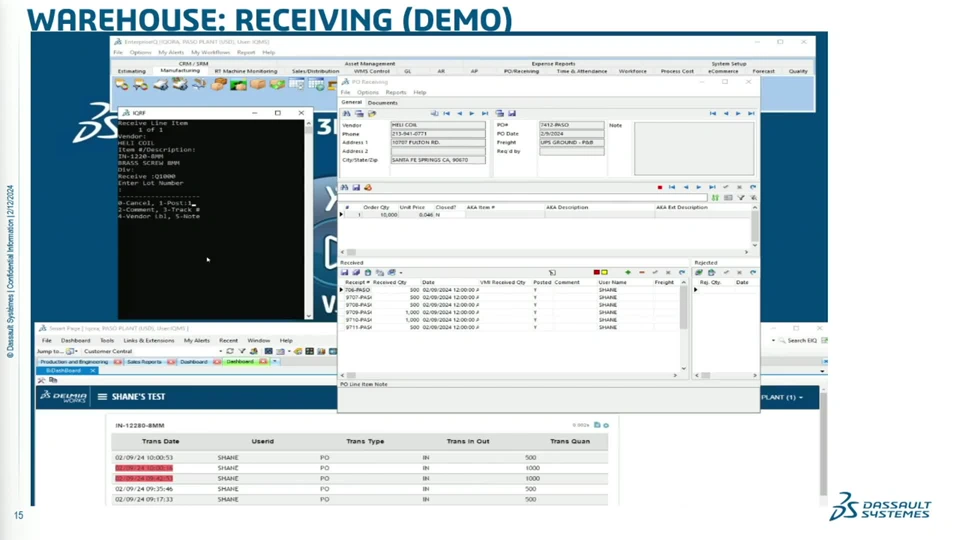This screenshot has width=960, height=540.
Task: Click the filter funnel icon beside PO line search
Action: tap(741, 198)
